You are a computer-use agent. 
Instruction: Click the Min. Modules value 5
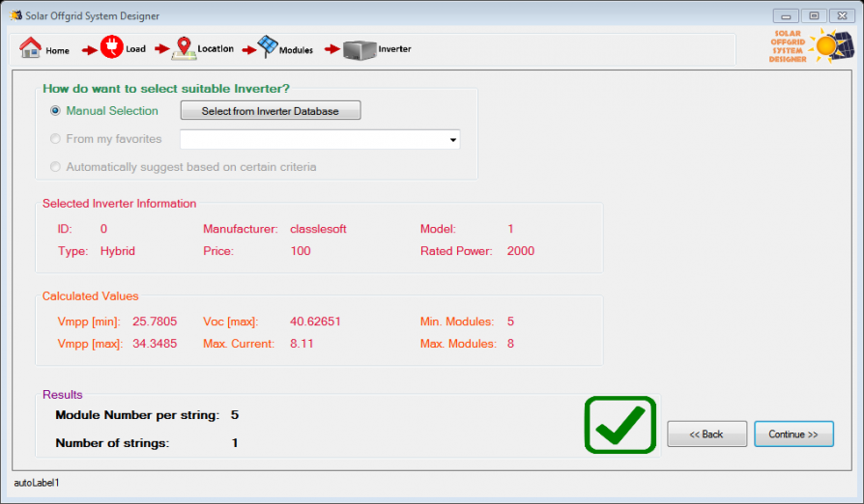pyautogui.click(x=511, y=322)
